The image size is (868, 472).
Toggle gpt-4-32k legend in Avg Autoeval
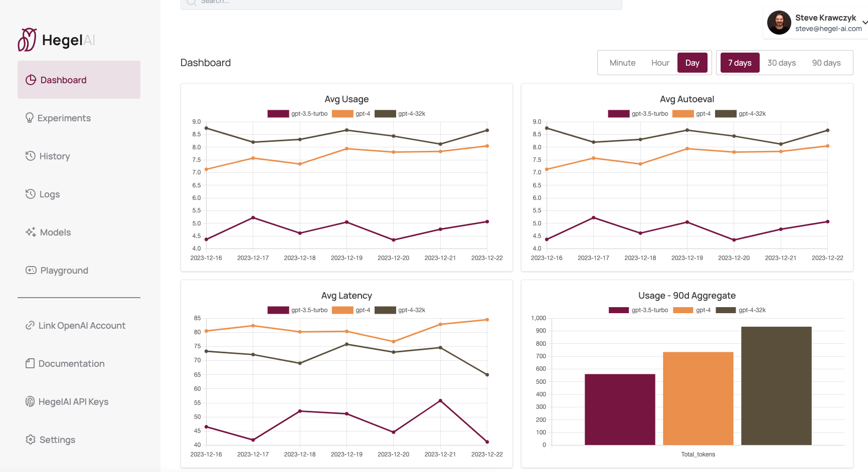coord(740,114)
